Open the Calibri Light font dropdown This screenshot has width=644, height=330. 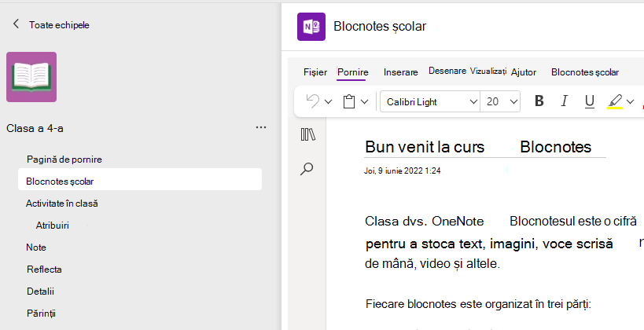(x=430, y=102)
